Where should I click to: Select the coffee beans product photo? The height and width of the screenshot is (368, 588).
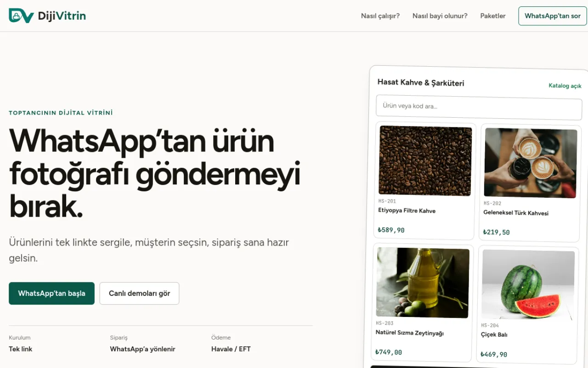(x=425, y=161)
